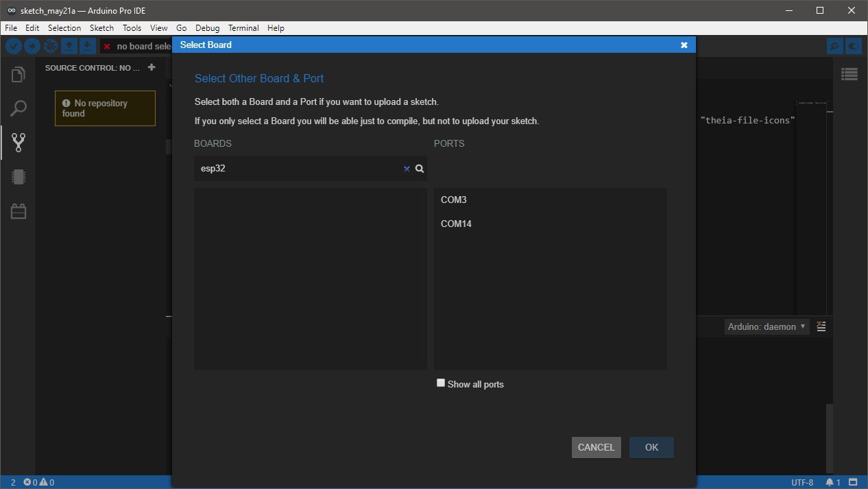The height and width of the screenshot is (489, 868).
Task: Click the search magnifier in boards field
Action: (x=420, y=169)
